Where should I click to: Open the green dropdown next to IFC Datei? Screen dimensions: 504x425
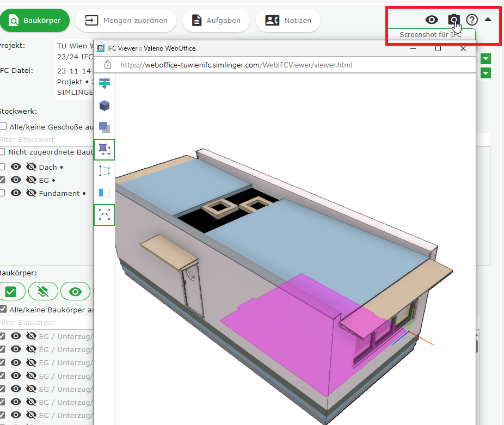[486, 73]
